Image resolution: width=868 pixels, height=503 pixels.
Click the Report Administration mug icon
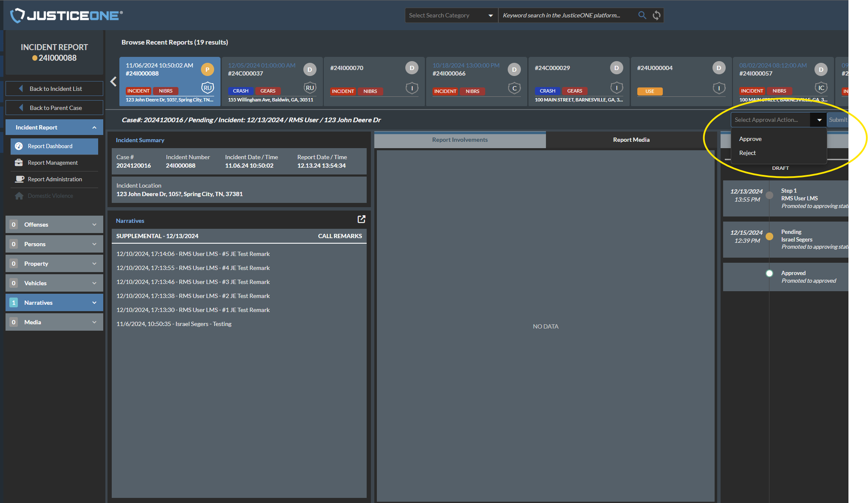[x=19, y=179]
